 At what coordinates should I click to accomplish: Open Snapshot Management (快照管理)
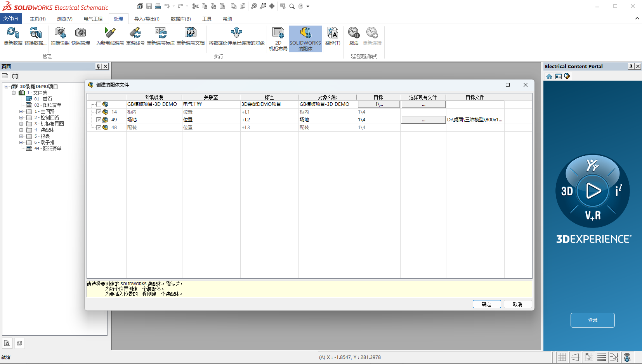click(x=81, y=36)
